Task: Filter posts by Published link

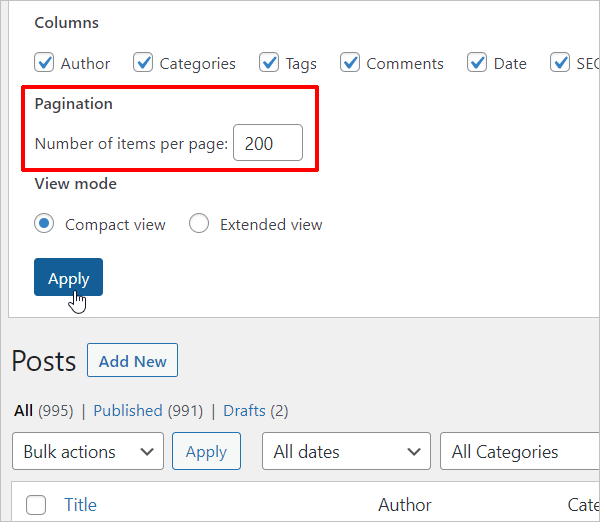Action: click(128, 410)
